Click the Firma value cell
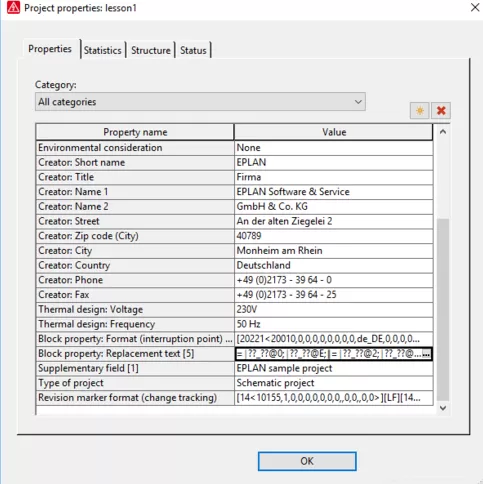Image resolution: width=483 pixels, height=484 pixels. point(334,177)
